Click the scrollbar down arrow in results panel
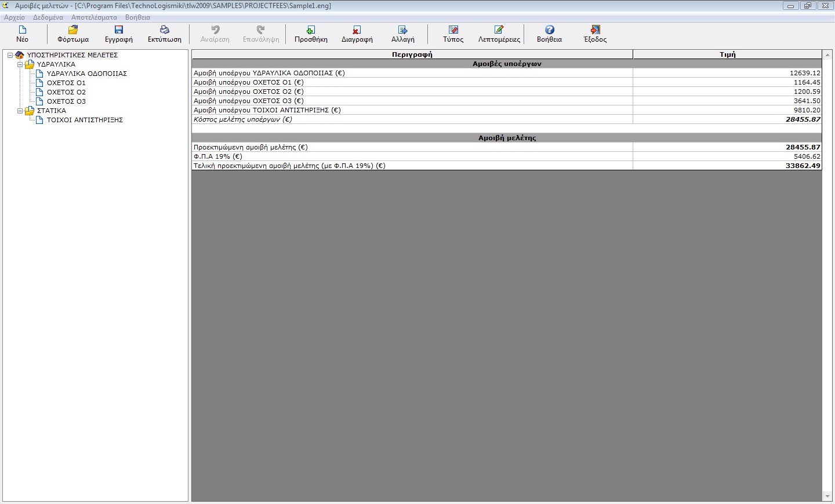This screenshot has width=835, height=504. (827, 496)
